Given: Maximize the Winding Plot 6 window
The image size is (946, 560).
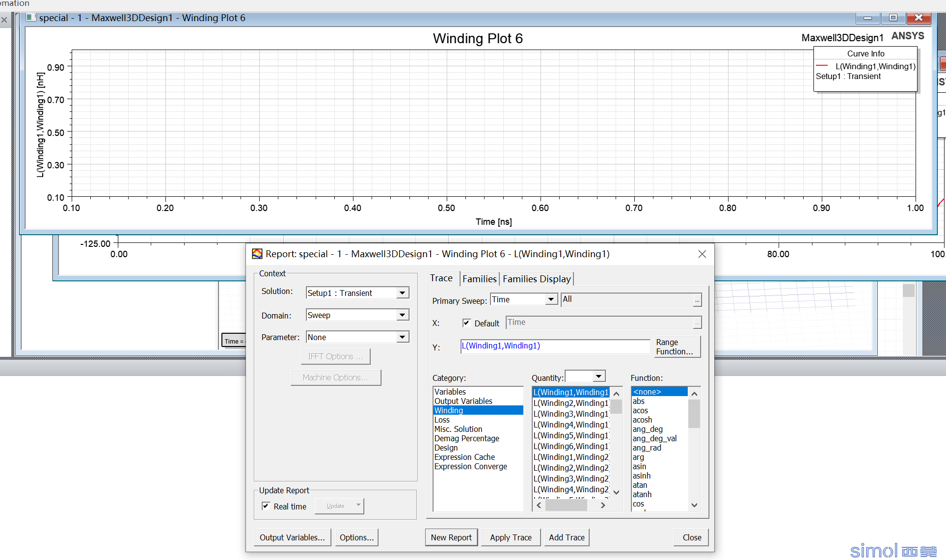Looking at the screenshot, I should coord(893,18).
